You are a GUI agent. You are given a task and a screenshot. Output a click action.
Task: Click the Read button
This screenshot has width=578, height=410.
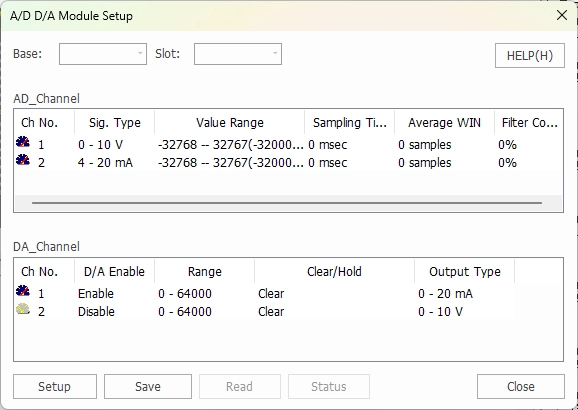tap(240, 386)
